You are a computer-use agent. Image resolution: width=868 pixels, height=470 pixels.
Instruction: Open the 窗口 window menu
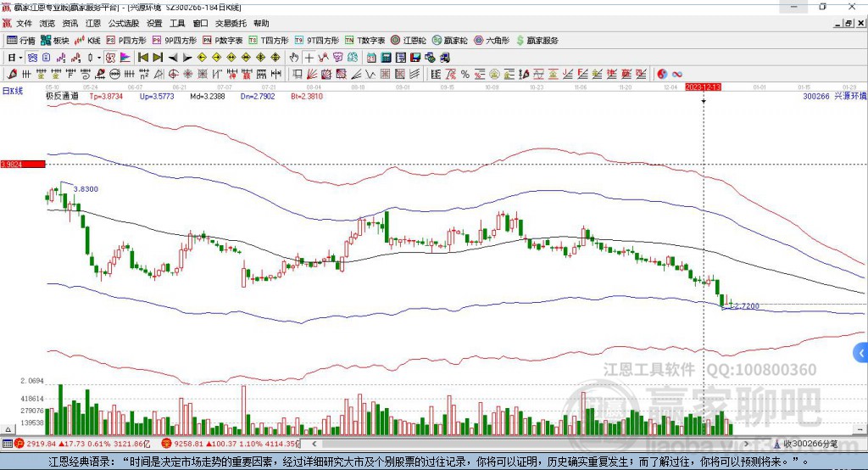tap(200, 23)
